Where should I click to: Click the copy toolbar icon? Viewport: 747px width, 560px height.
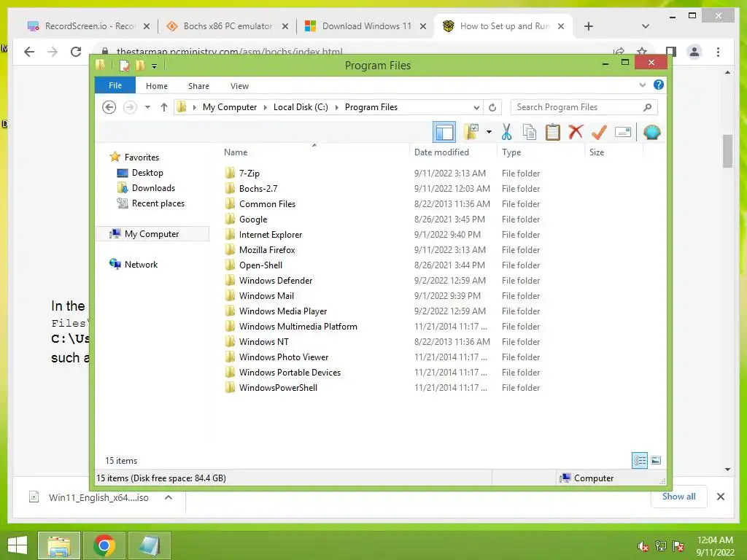point(530,133)
